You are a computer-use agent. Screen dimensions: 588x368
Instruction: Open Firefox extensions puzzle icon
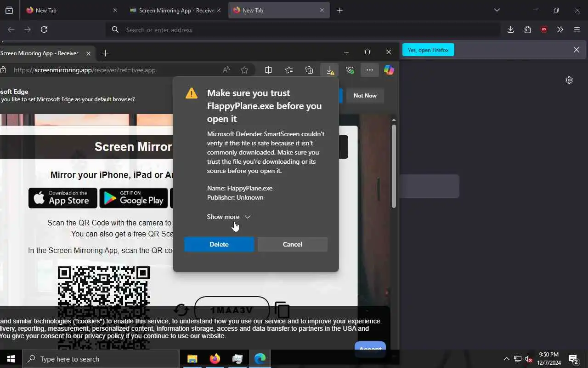pyautogui.click(x=527, y=29)
